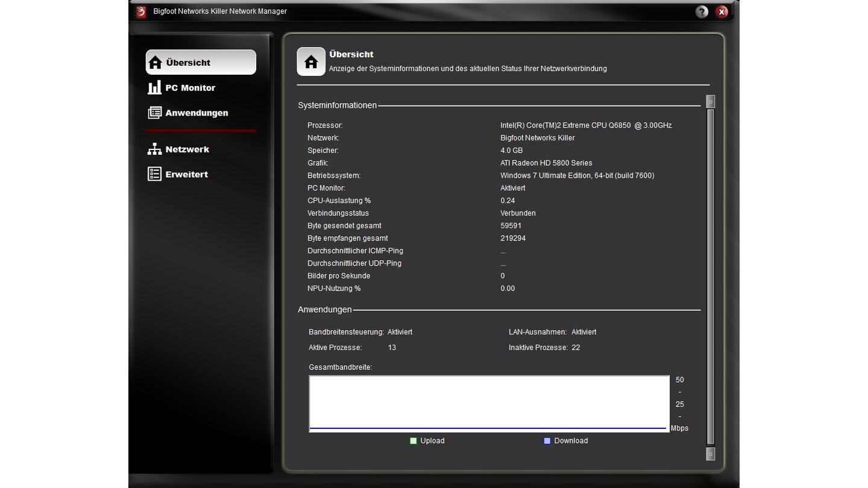Click the checklist icon next to Erweitert
868x488 pixels.
[x=154, y=174]
